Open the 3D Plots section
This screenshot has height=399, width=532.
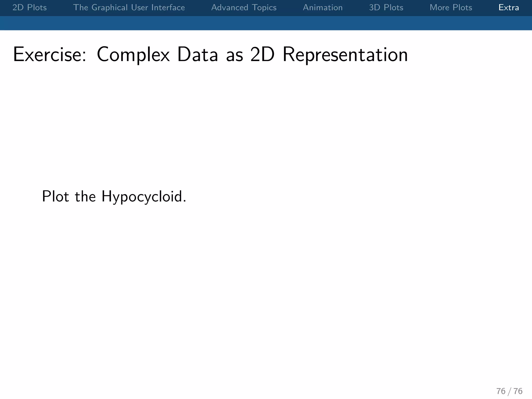point(386,8)
